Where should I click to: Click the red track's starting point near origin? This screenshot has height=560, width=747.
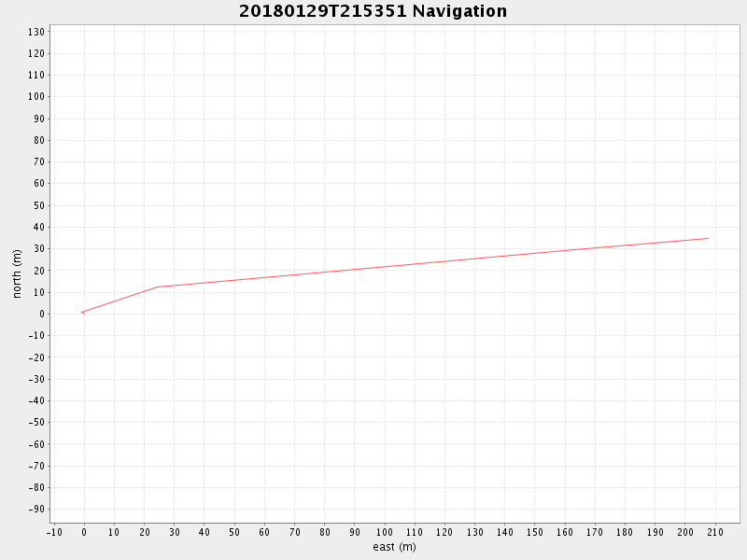tap(82, 313)
